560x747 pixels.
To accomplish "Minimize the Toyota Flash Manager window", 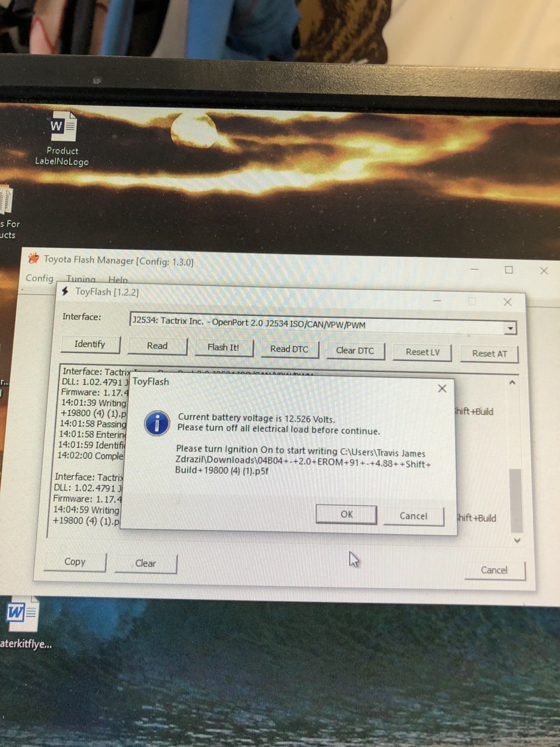I will pos(474,268).
